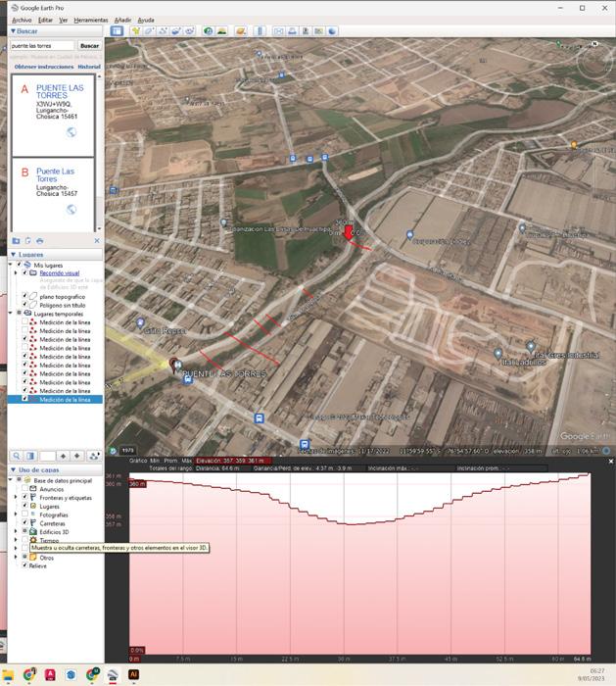616x686 pixels.
Task: Open the Añadir menu
Action: click(122, 21)
